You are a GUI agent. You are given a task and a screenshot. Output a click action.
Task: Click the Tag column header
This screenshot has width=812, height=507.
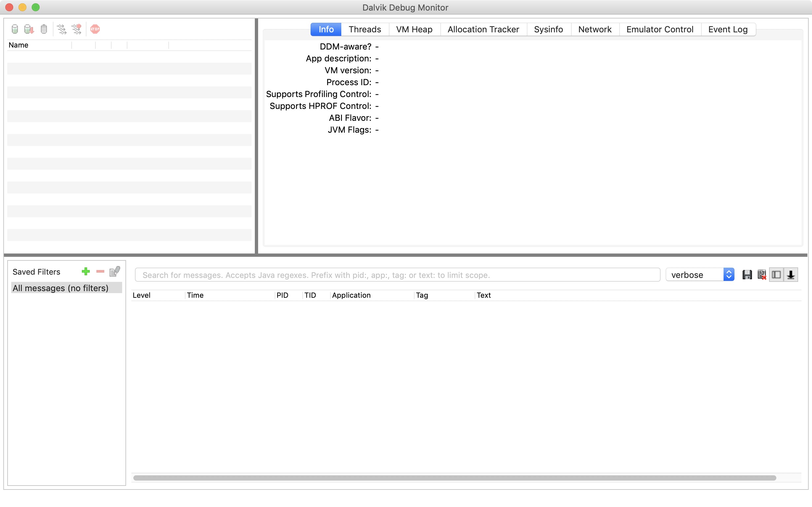(x=445, y=295)
